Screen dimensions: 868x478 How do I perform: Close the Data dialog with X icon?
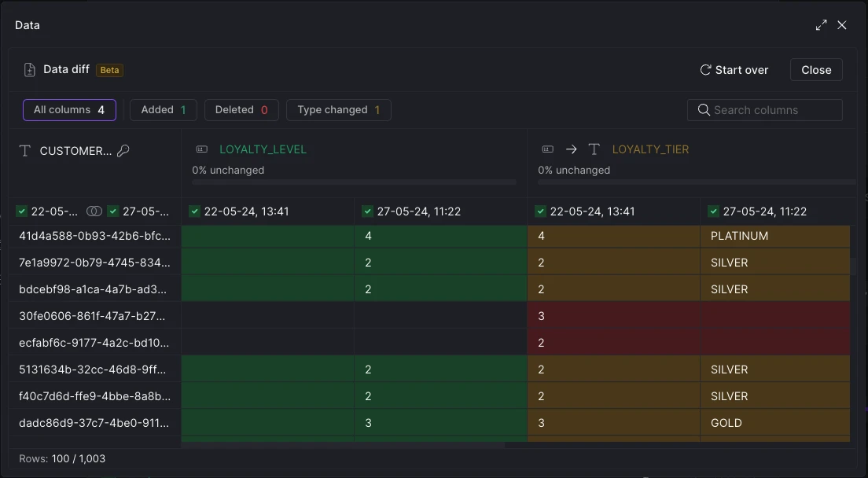842,25
